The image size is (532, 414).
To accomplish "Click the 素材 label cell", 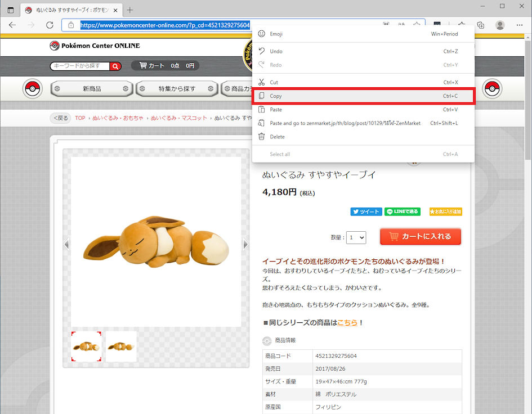I will point(288,394).
